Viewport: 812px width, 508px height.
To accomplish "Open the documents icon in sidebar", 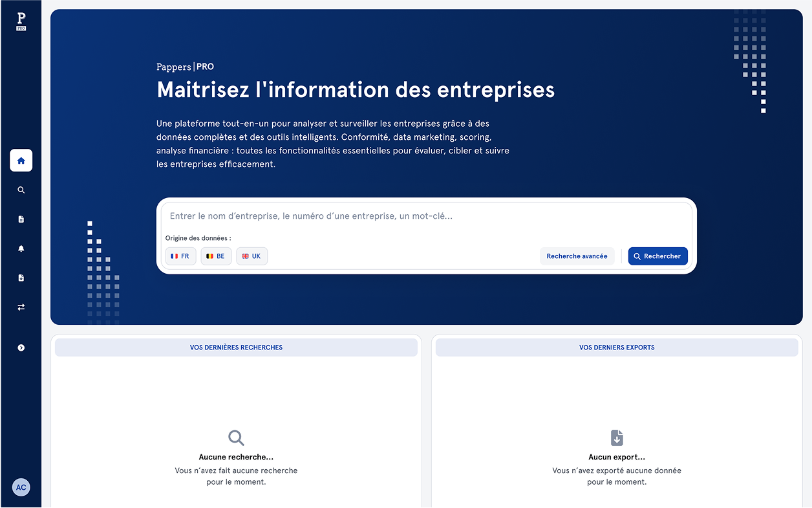I will pyautogui.click(x=21, y=219).
